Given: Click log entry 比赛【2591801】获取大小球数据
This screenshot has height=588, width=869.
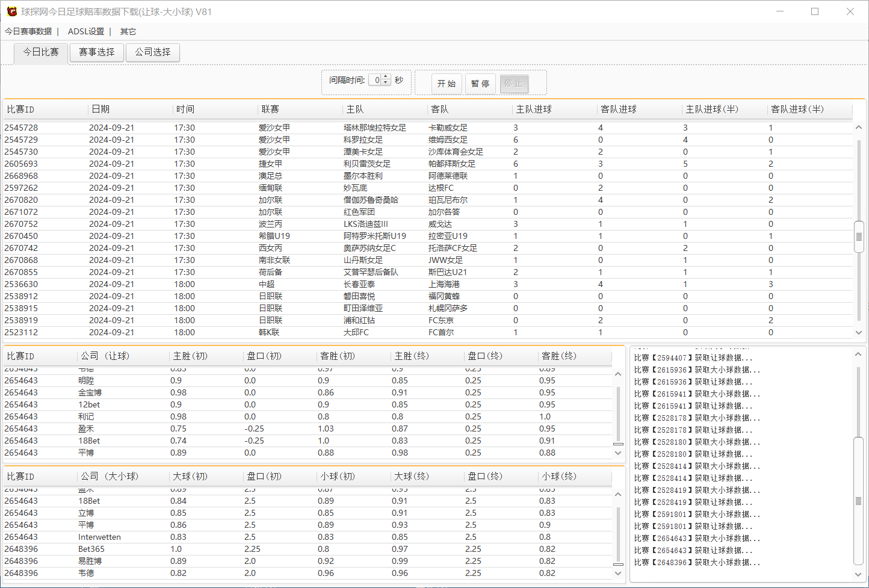Looking at the screenshot, I should (697, 514).
